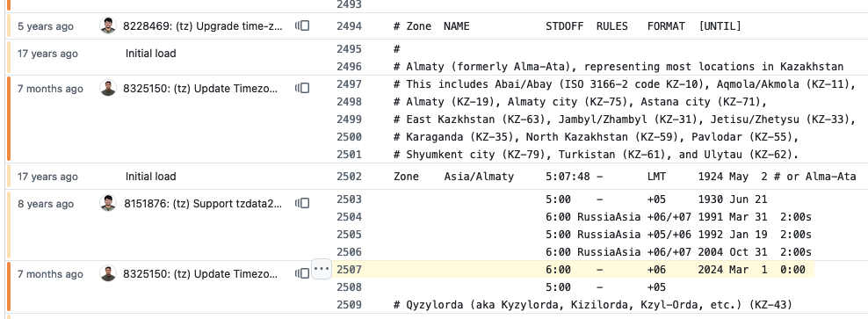Select line number 2498

click(x=349, y=102)
